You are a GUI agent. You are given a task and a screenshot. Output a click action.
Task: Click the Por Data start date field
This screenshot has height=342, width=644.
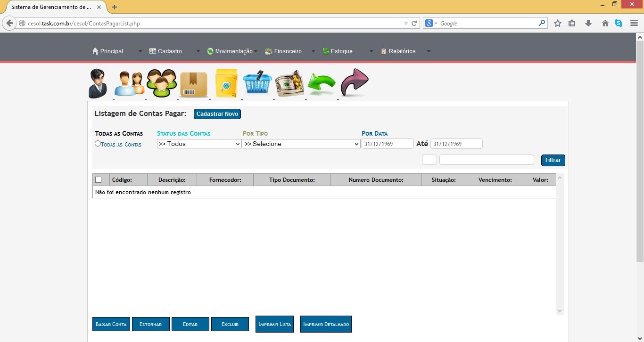[388, 144]
